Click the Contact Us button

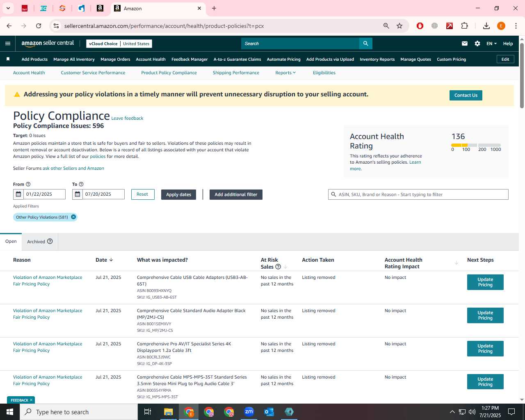click(x=466, y=95)
